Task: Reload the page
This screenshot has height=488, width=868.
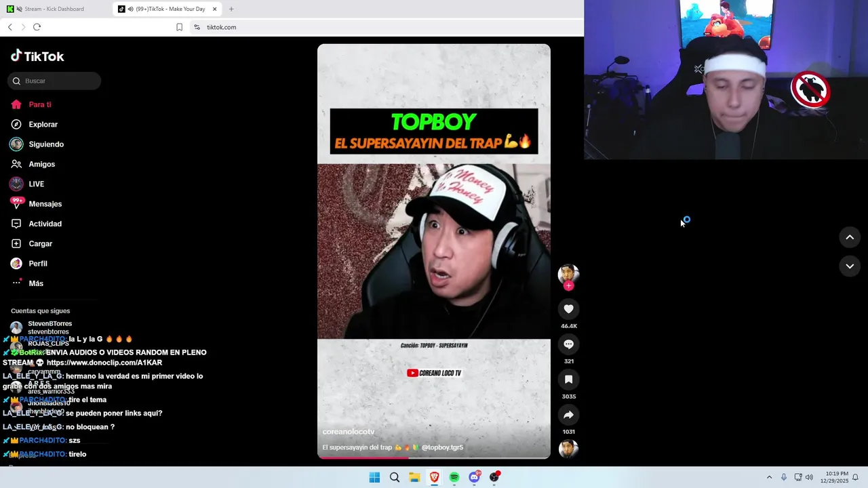Action: 37,27
